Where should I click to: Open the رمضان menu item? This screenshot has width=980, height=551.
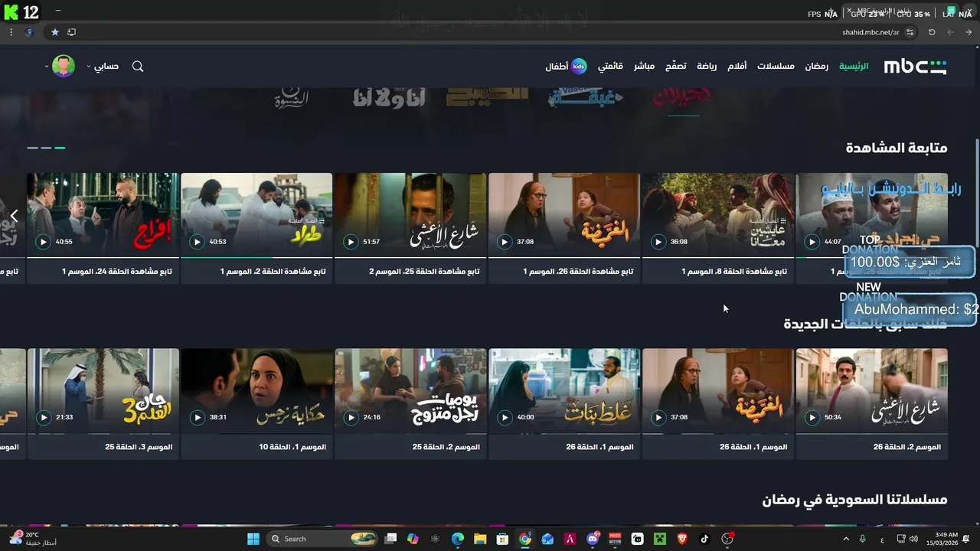pos(816,67)
